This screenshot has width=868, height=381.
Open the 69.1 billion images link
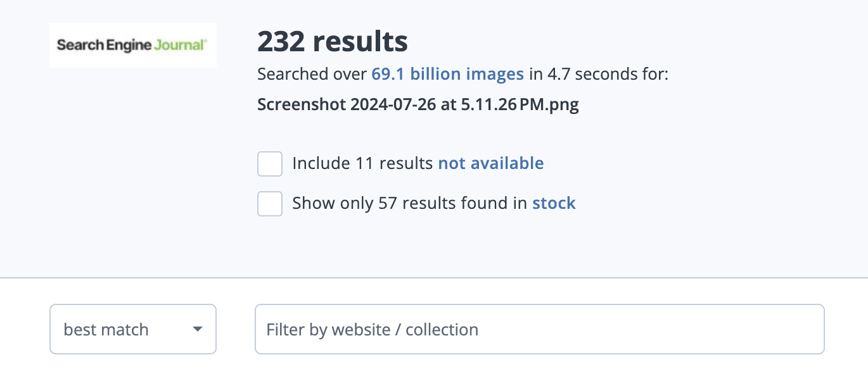pos(447,75)
